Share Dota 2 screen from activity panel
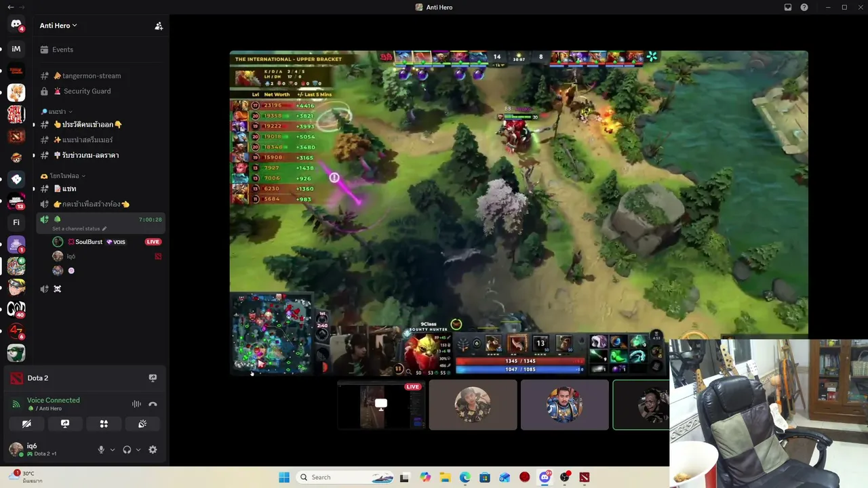The width and height of the screenshot is (868, 488). (x=153, y=378)
